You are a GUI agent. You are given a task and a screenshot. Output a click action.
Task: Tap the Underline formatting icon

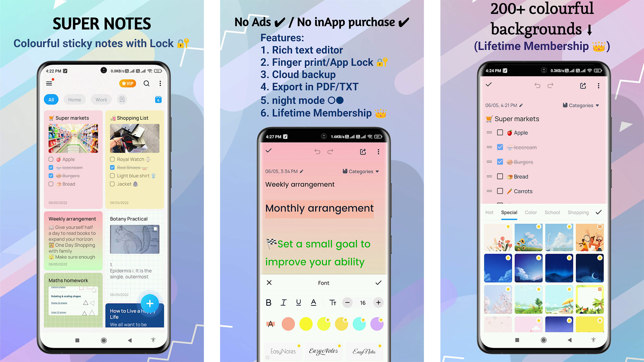[298, 302]
